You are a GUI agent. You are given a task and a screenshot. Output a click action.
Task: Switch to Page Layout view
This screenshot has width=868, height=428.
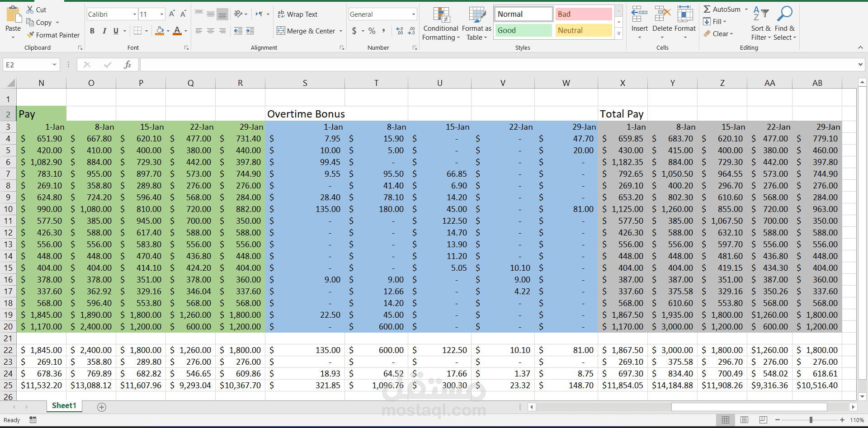[745, 420]
